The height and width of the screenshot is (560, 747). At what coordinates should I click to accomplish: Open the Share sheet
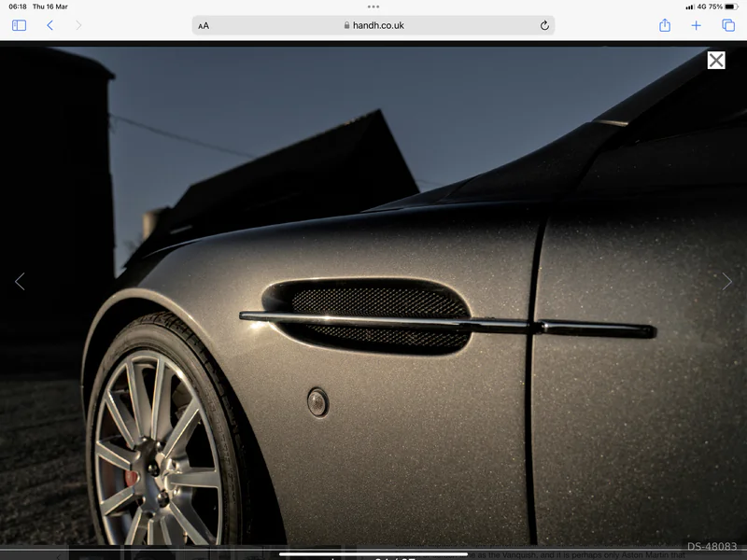click(x=665, y=25)
